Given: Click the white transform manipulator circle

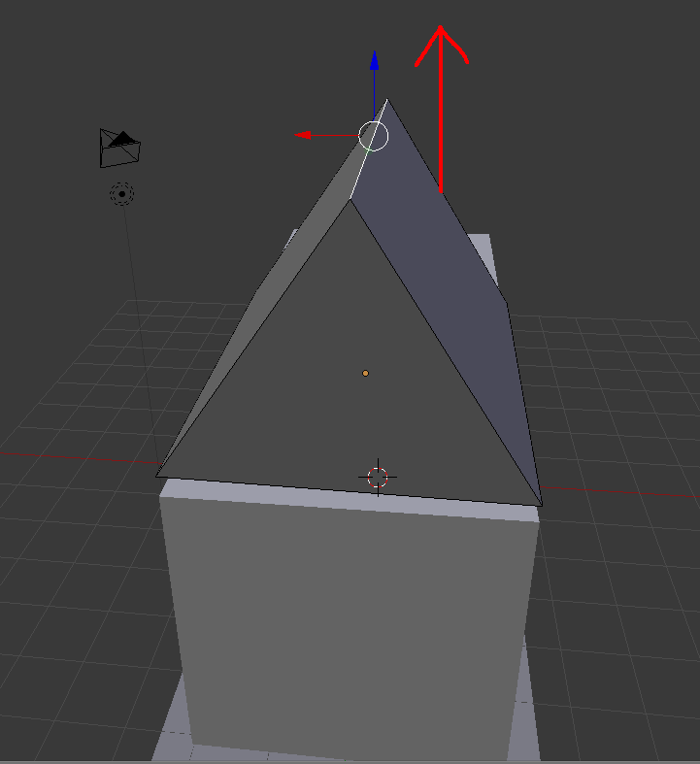Looking at the screenshot, I should coord(374,136).
